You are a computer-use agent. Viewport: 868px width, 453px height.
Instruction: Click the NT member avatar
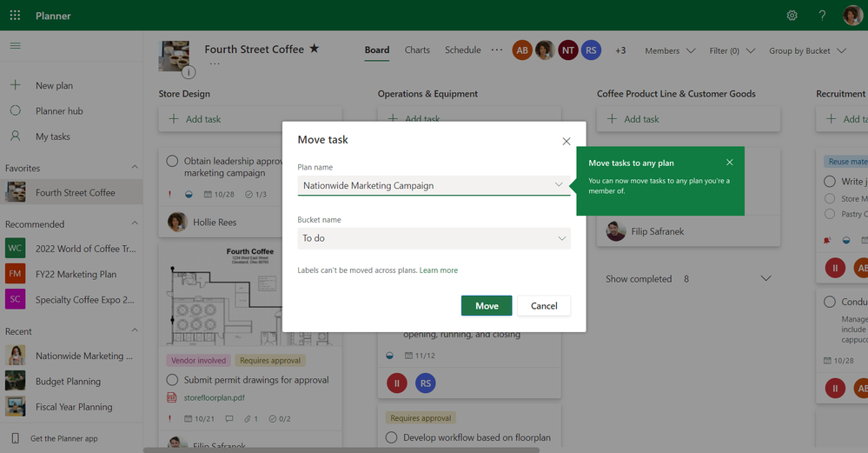pyautogui.click(x=568, y=50)
